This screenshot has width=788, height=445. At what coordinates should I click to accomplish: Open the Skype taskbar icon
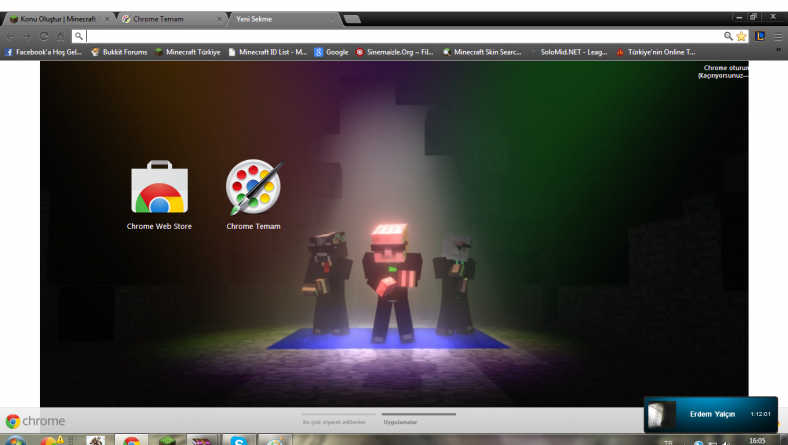coord(239,440)
